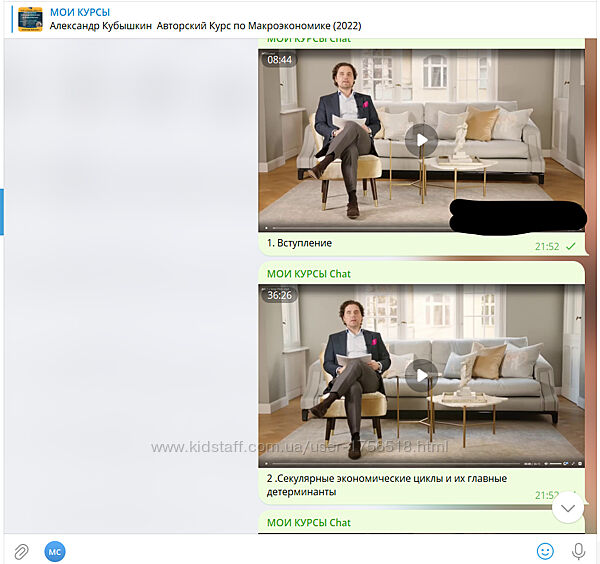600x564 pixels.
Task: Click the "МОИ КУРСЫ" pinned title
Action: point(80,12)
